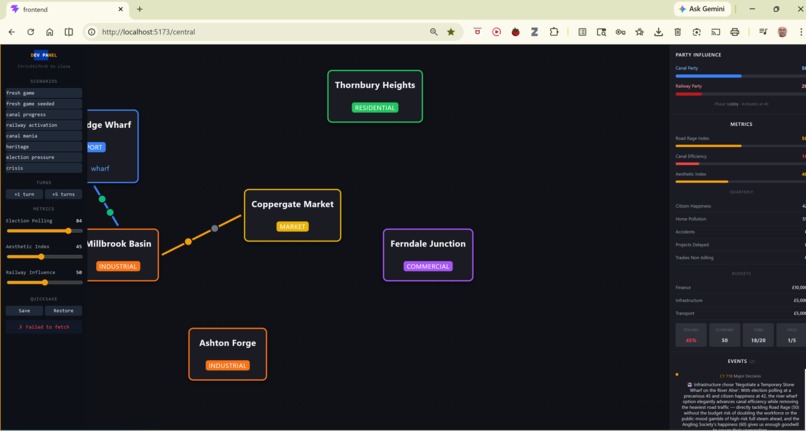This screenshot has height=431, width=806.
Task: Click the orange dot on the Coppergate route
Action: 188,242
